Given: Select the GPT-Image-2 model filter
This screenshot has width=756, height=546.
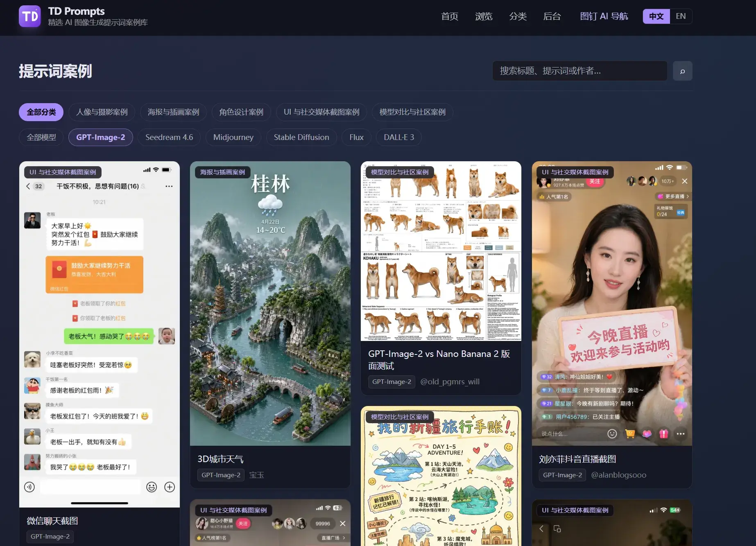Looking at the screenshot, I should tap(100, 138).
